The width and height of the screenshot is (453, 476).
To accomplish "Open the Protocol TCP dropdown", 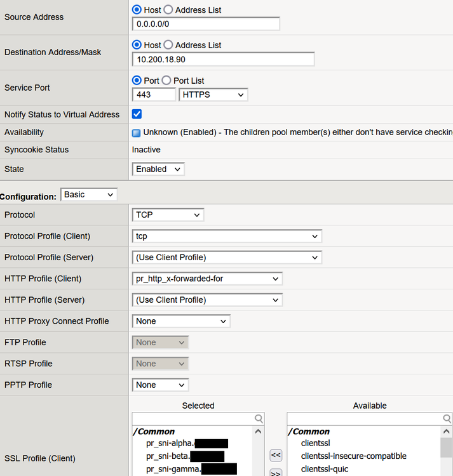I will click(x=168, y=215).
